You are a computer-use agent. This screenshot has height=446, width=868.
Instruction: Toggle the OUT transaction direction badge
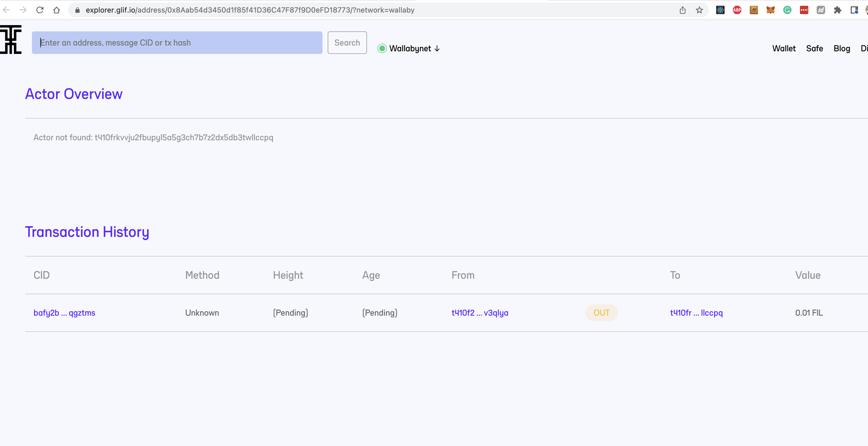pos(601,312)
